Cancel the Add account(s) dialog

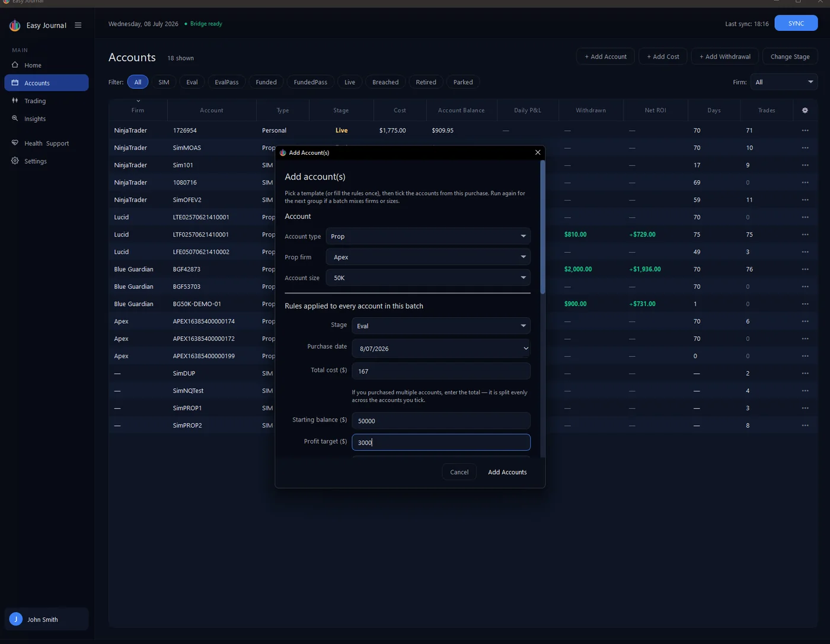pos(459,472)
